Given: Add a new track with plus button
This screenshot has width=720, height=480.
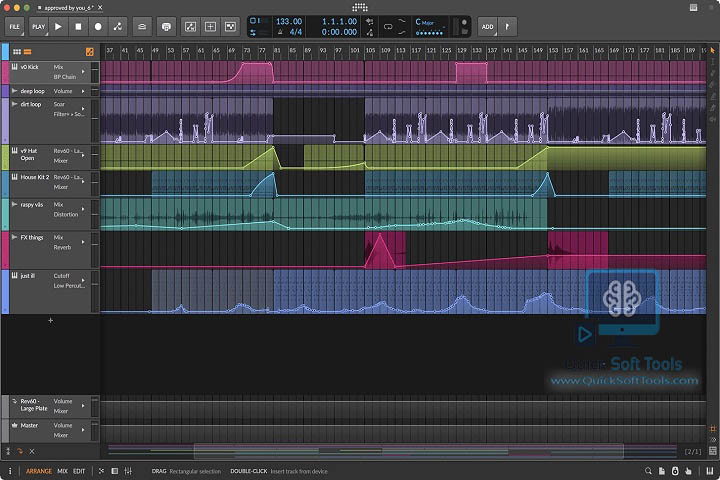Looking at the screenshot, I should (51, 320).
